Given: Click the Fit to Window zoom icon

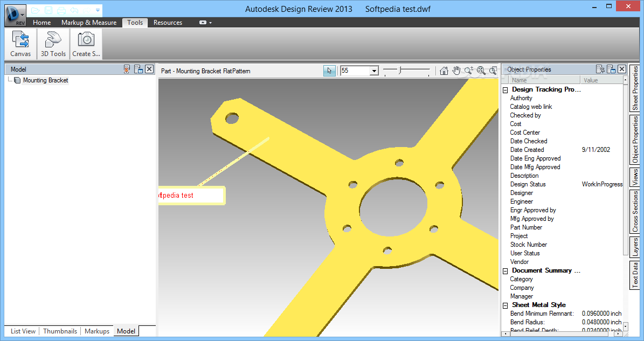Looking at the screenshot, I should (481, 71).
